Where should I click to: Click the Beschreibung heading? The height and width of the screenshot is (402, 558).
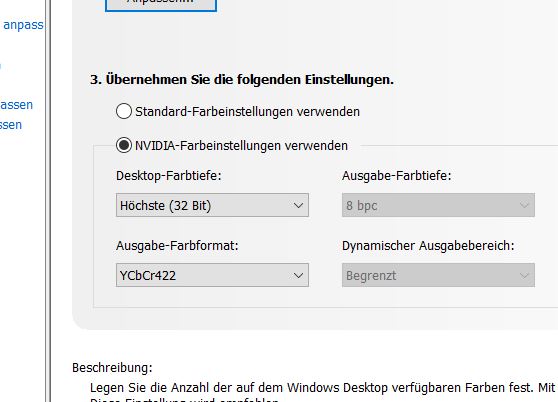pos(112,367)
